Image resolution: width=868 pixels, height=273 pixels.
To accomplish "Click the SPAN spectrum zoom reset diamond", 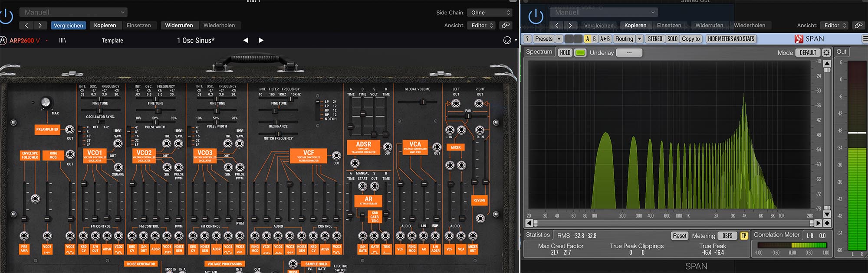I will [827, 223].
